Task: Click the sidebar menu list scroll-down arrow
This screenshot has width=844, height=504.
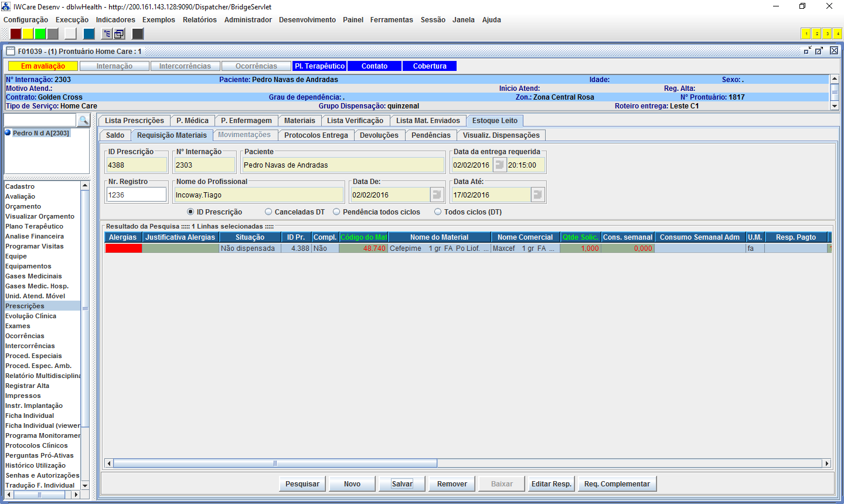Action: point(85,485)
